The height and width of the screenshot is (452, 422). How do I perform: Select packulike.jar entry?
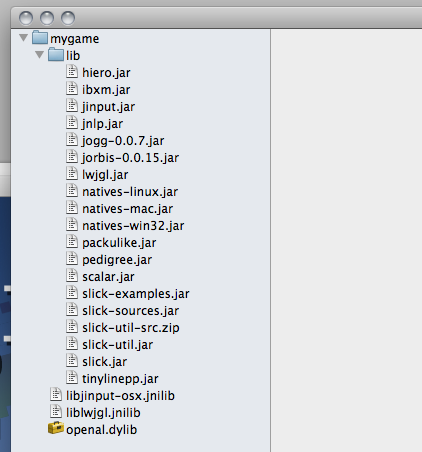[119, 243]
